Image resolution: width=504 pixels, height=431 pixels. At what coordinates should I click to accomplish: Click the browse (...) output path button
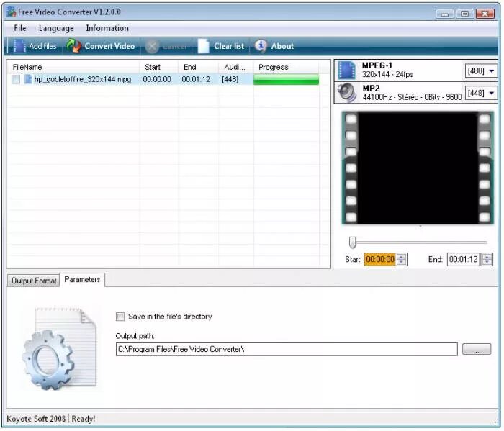[477, 350]
